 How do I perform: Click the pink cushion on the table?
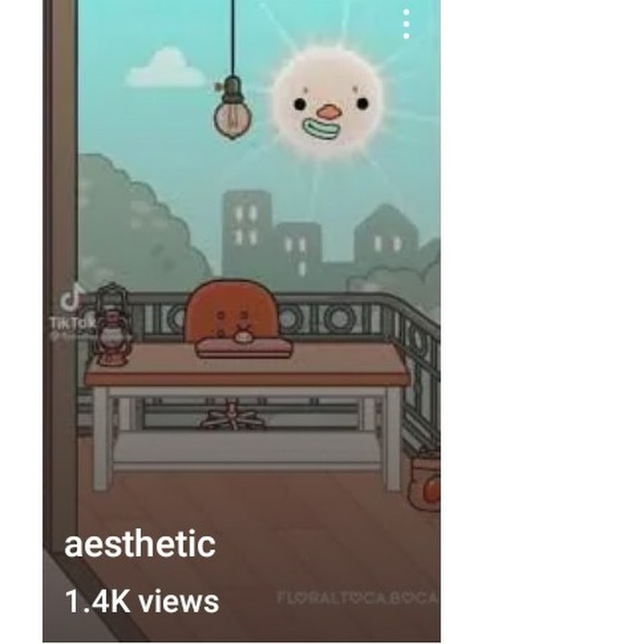(x=244, y=348)
